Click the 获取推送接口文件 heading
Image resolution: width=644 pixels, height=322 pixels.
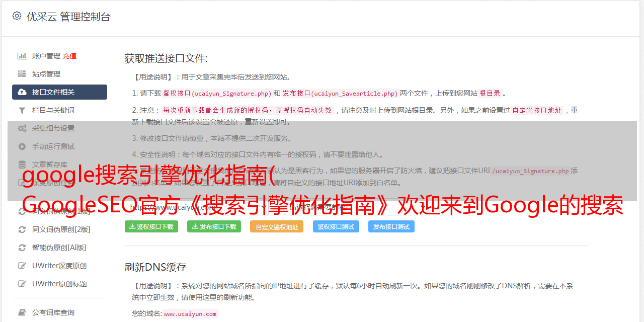tap(166, 58)
